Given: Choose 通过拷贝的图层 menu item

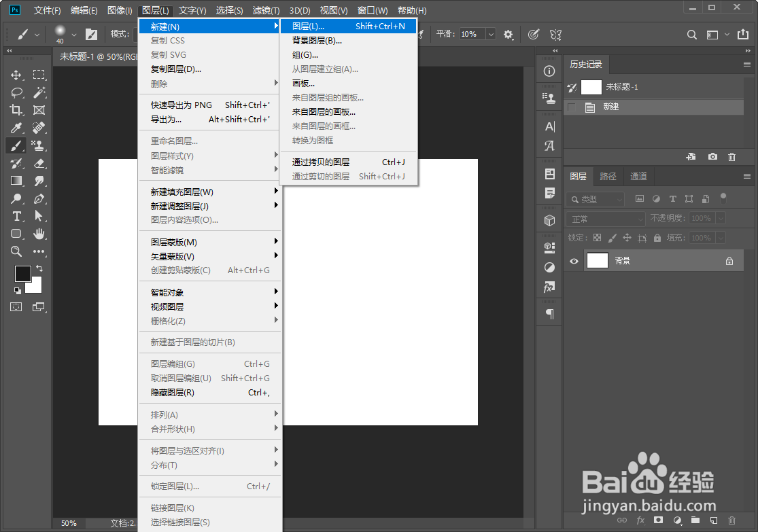Looking at the screenshot, I should [348, 162].
